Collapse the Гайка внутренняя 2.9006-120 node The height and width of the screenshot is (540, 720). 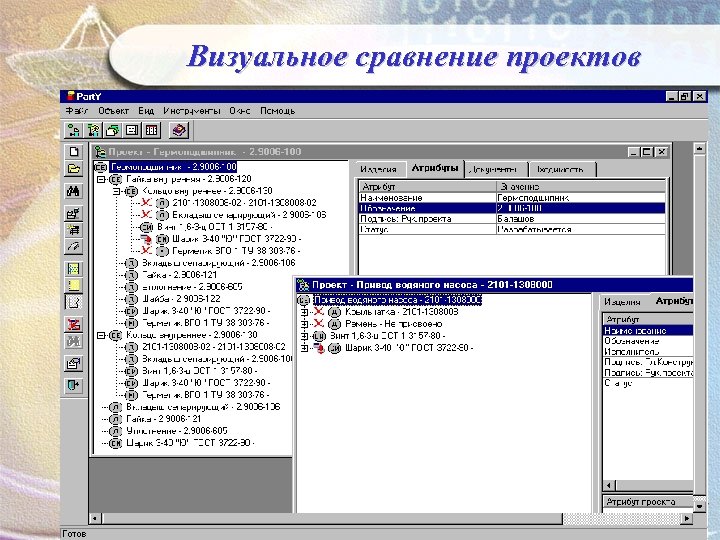[101, 179]
